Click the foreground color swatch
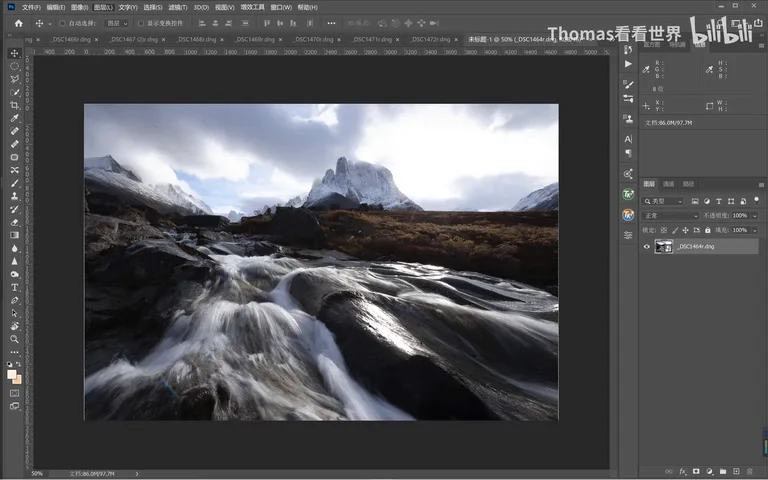This screenshot has height=480, width=768. tap(12, 374)
